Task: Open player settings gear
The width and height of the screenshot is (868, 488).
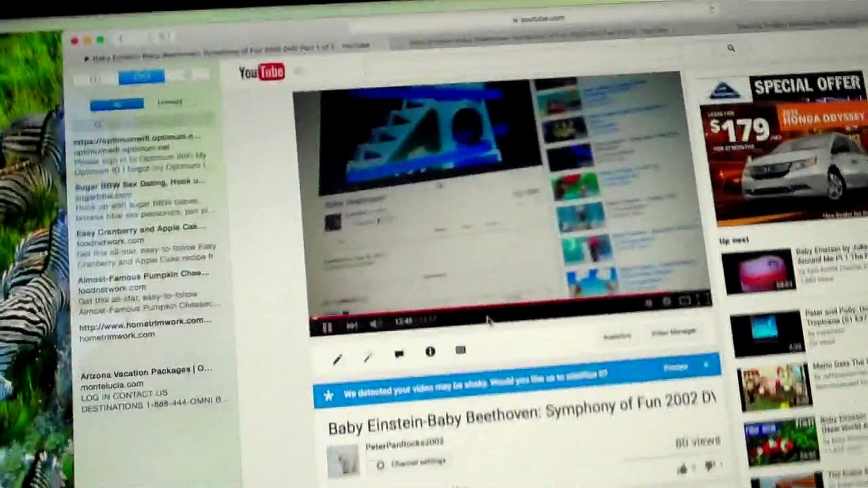Action: (x=666, y=302)
